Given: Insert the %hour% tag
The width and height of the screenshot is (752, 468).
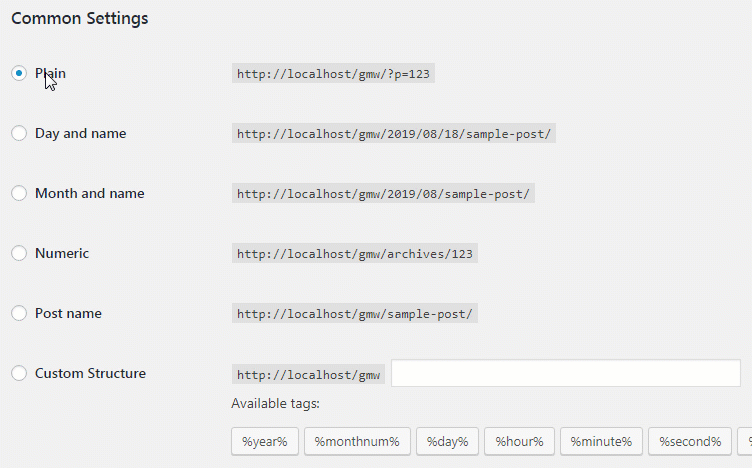Looking at the screenshot, I should (519, 441).
